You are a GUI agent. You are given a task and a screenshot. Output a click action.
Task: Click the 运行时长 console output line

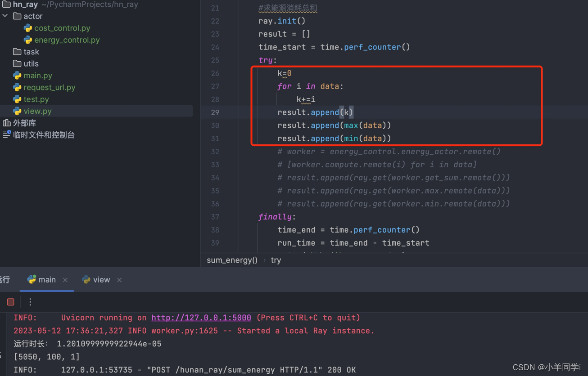87,344
